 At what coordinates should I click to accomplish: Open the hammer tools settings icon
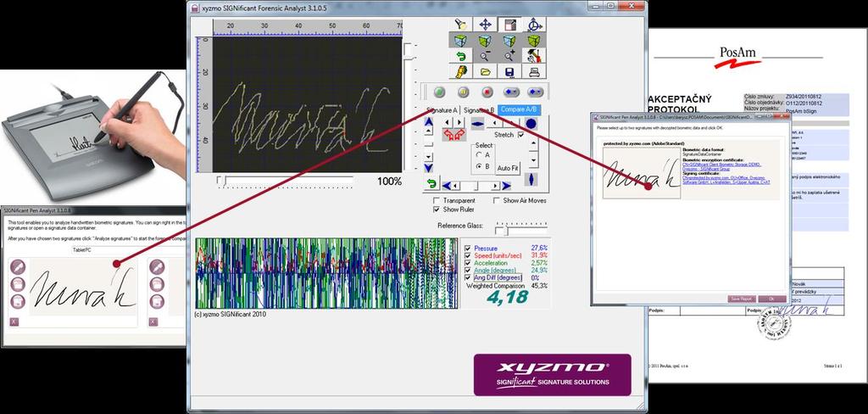[x=534, y=56]
